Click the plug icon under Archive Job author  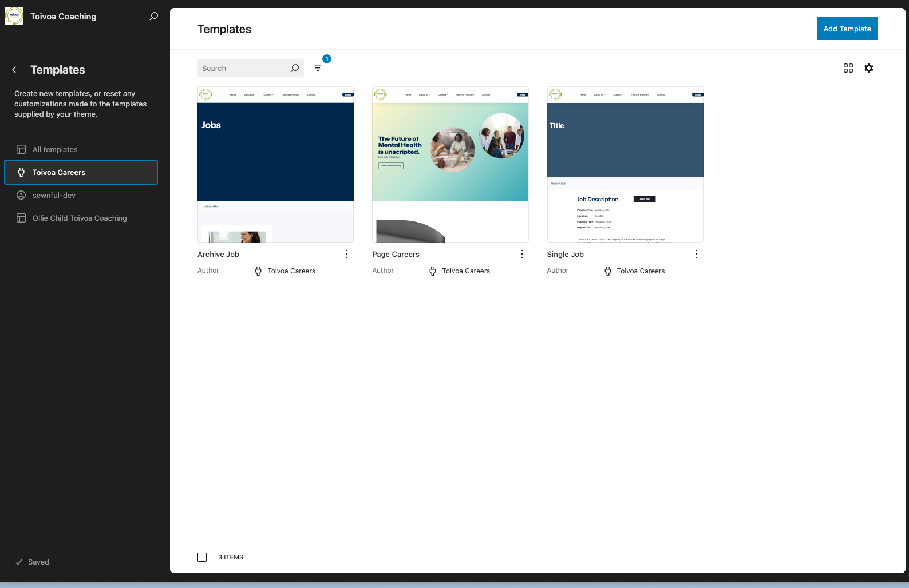[258, 271]
